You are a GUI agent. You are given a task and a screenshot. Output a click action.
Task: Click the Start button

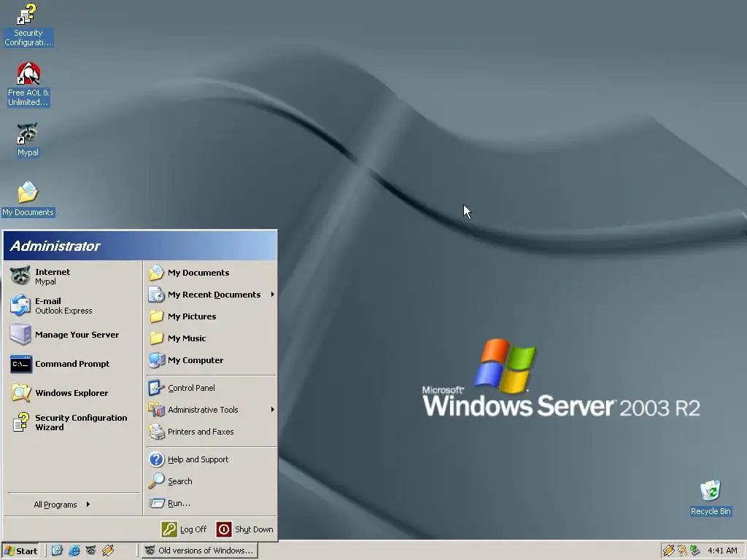click(x=20, y=551)
